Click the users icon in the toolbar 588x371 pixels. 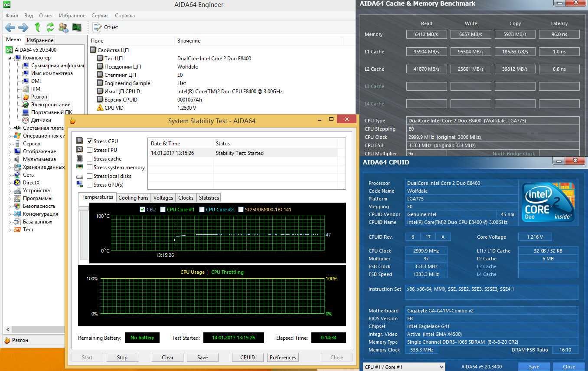click(x=63, y=27)
